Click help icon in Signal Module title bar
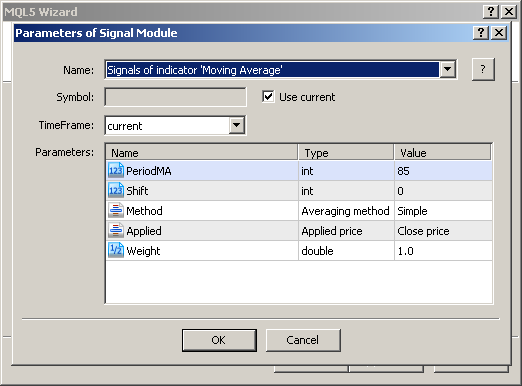The height and width of the screenshot is (386, 522). (481, 33)
